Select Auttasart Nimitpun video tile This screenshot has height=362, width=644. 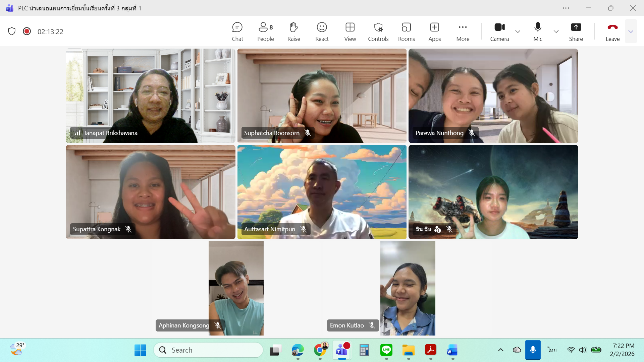322,192
